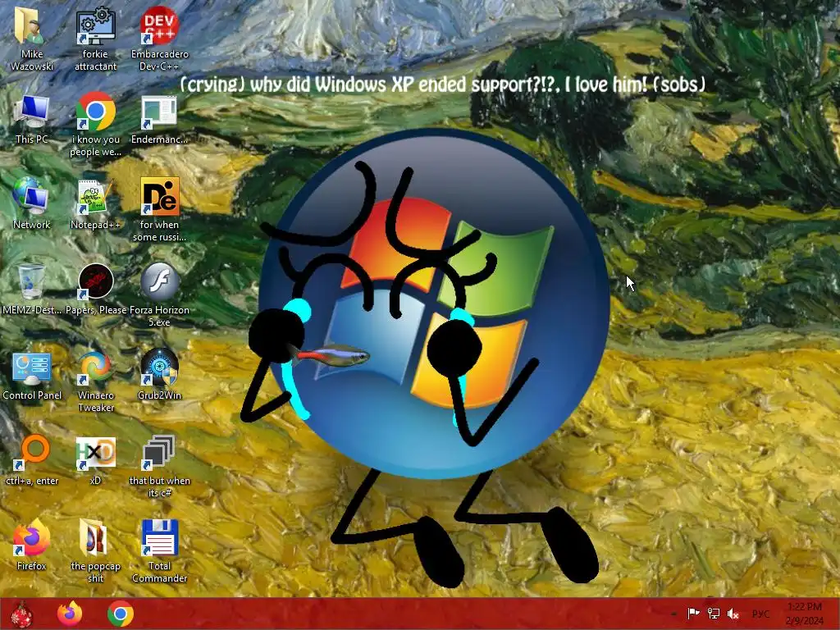Open the Action Center flag tray icon

click(x=693, y=614)
